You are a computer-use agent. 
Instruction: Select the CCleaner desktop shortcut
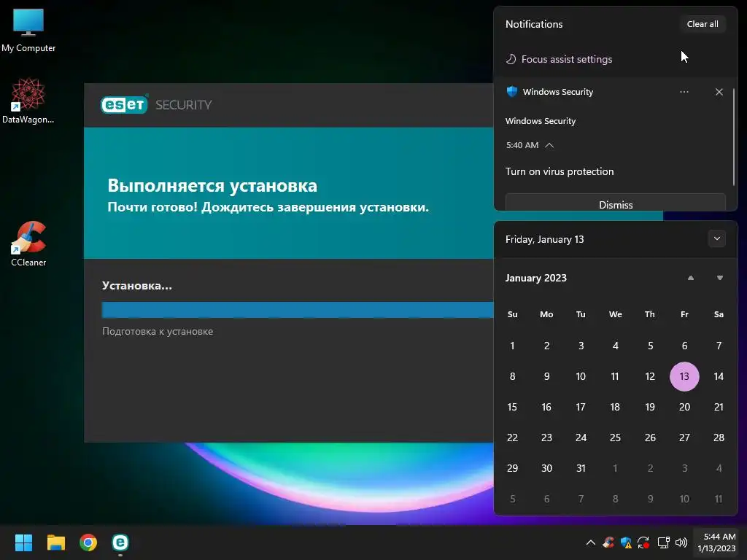click(x=28, y=244)
